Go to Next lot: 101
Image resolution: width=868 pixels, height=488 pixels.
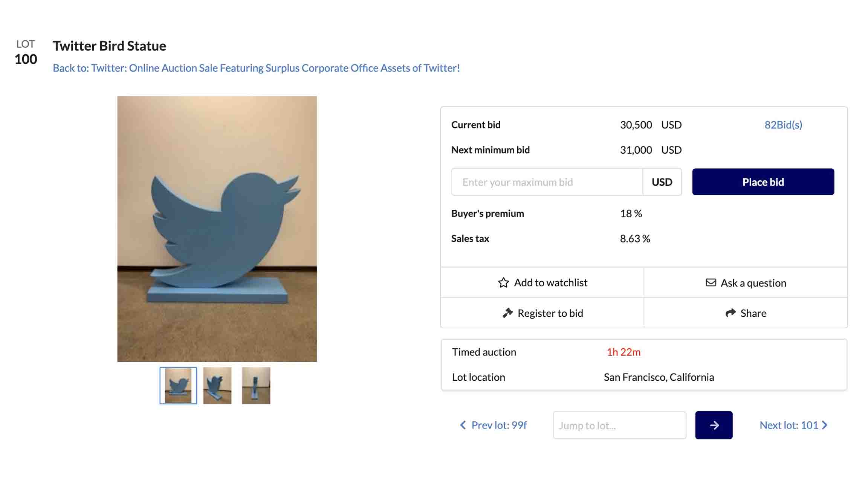(x=789, y=425)
